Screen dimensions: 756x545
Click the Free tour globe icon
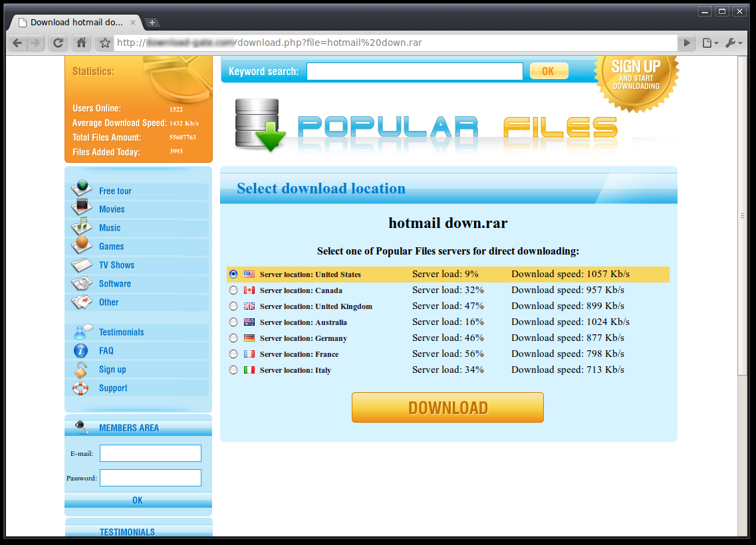(82, 188)
